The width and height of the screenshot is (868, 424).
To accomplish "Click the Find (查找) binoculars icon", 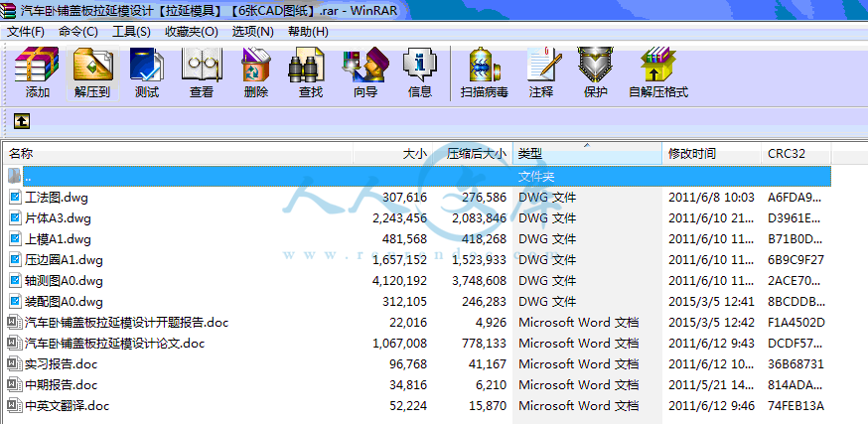I will pos(306,65).
